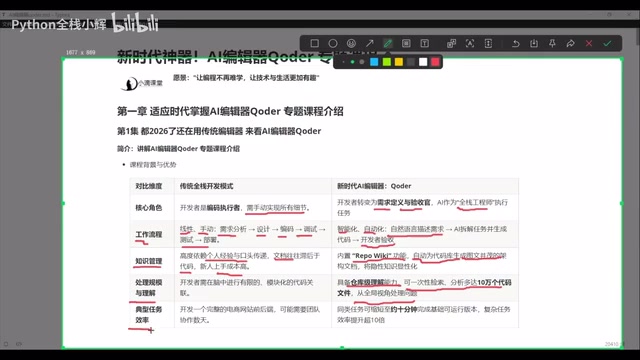Screen dimensions: 640x360
Task: Pick the dark gray pen color
Action: pos(411,62)
